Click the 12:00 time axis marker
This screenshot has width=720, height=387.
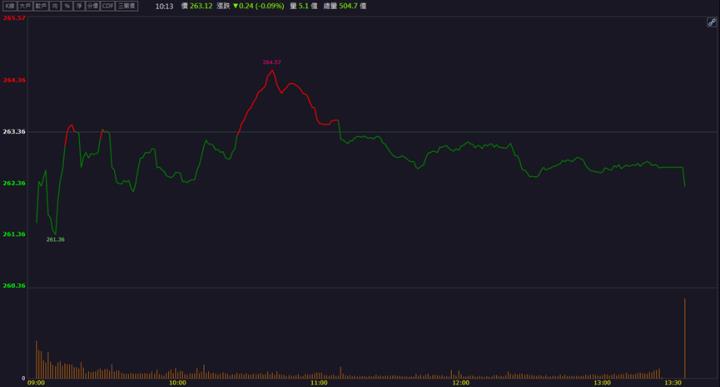pyautogui.click(x=461, y=382)
